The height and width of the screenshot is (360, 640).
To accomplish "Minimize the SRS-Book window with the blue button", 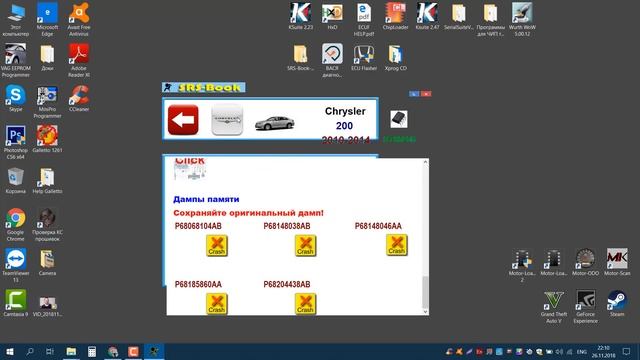I will 414,94.
